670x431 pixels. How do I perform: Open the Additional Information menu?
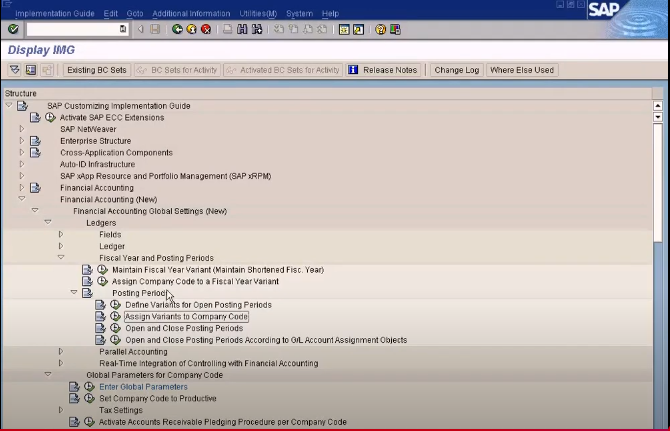click(x=191, y=14)
